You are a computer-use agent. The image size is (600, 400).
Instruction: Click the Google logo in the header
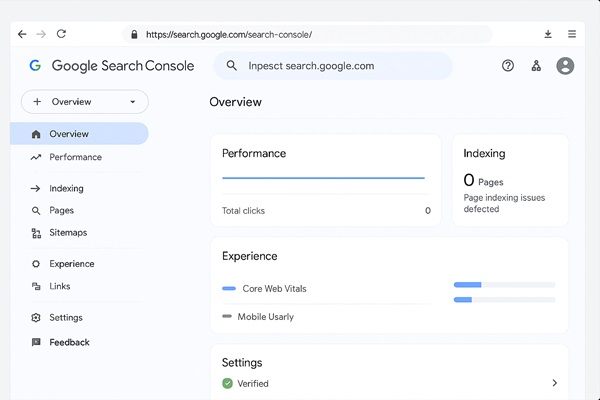point(35,66)
